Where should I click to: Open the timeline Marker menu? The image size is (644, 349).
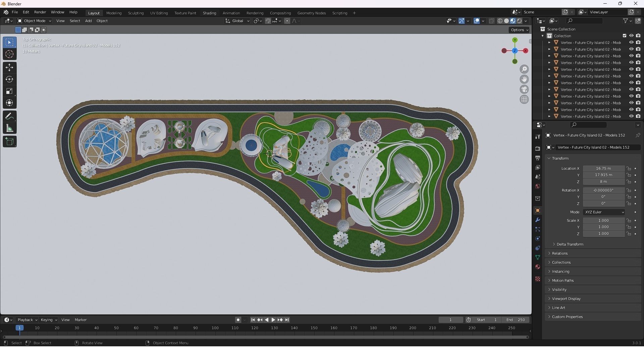pyautogui.click(x=80, y=320)
